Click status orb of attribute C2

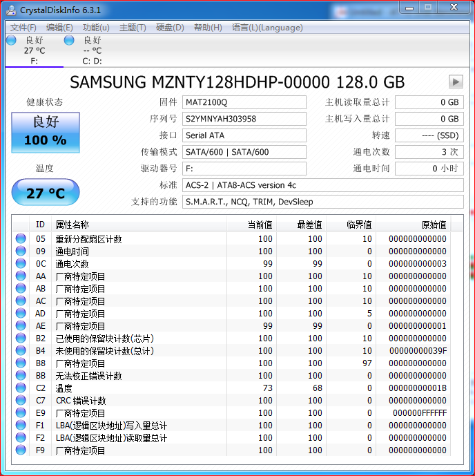[x=21, y=388]
